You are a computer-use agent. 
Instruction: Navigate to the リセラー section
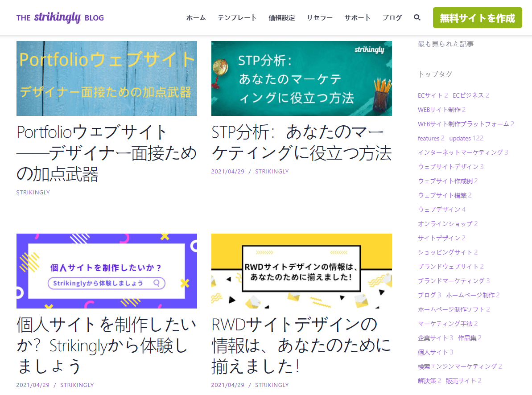coord(319,17)
